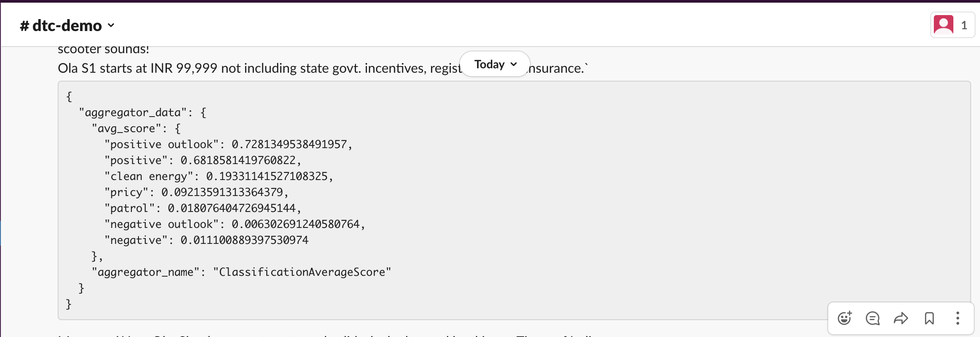Open the Today date jump menu
This screenshot has width=980, height=337.
[x=489, y=64]
